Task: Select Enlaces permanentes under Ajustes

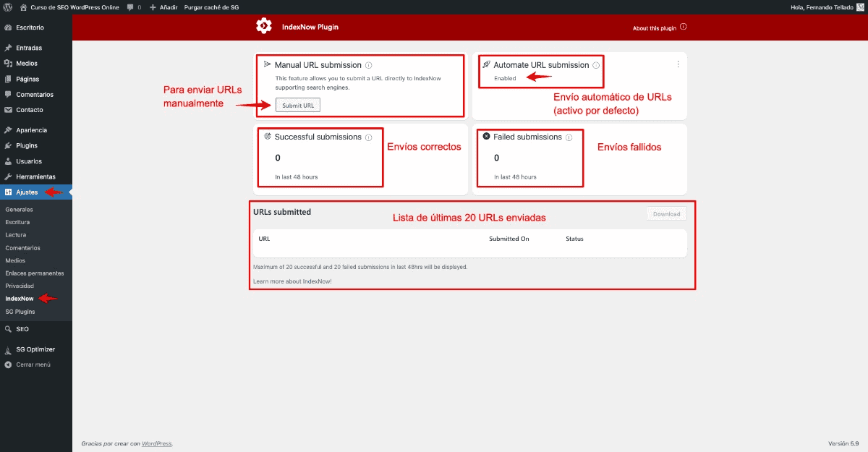Action: (x=34, y=273)
